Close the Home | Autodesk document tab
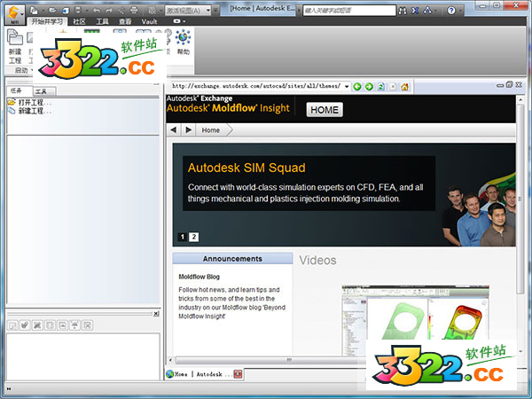The width and height of the screenshot is (532, 399). (x=239, y=374)
